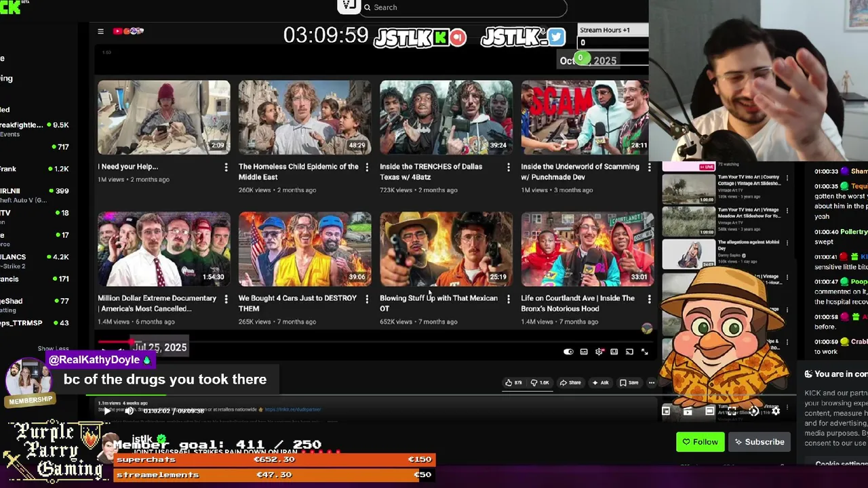Switch YouTube player to theater mode

(614, 352)
